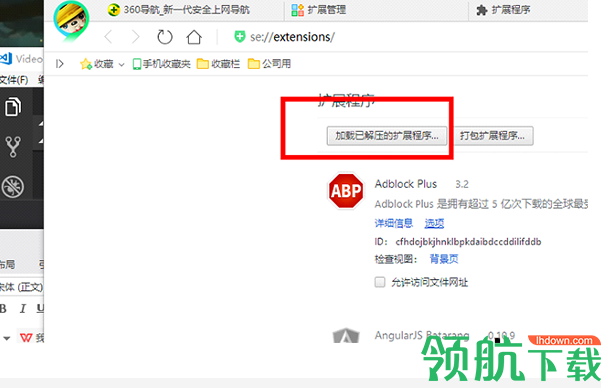Switch to the 扩展程序 tab
Screen dimensions: 601x388
(503, 10)
